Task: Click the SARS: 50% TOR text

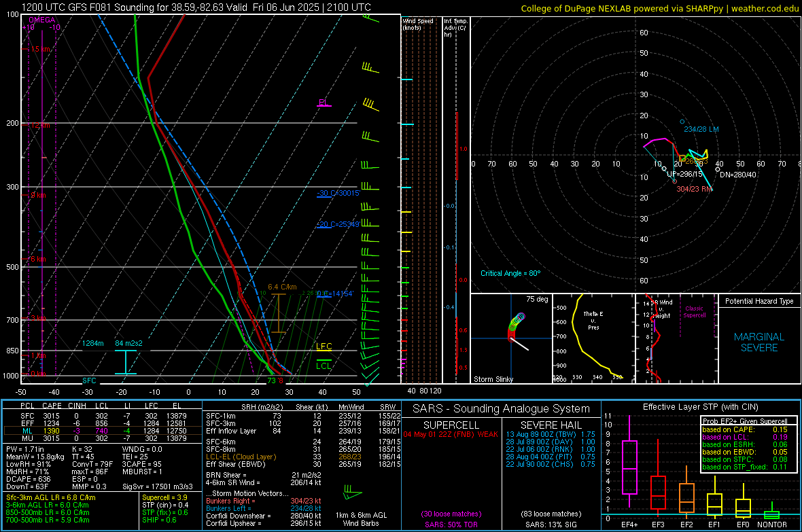Action: tap(451, 525)
